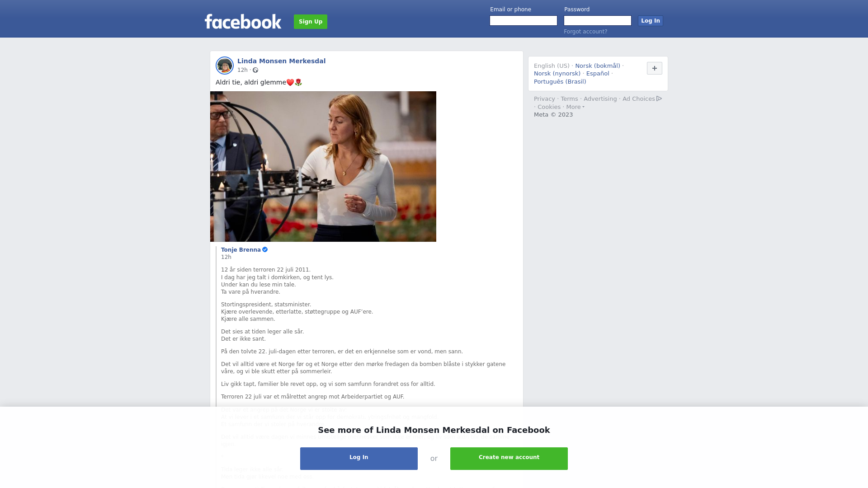Open the Privacy footer link

544,99
